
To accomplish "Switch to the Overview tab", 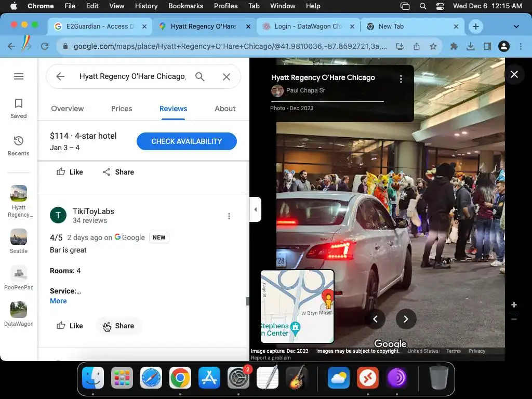I will pyautogui.click(x=68, y=109).
